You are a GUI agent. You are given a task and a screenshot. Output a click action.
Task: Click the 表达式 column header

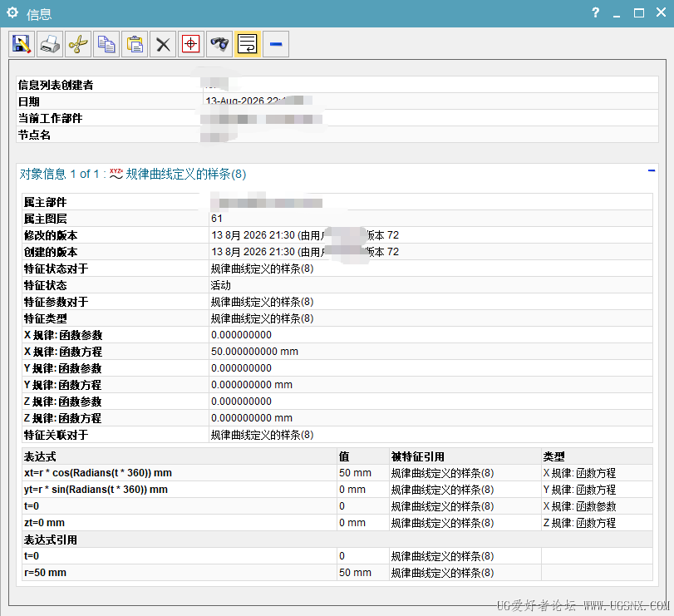pos(40,456)
